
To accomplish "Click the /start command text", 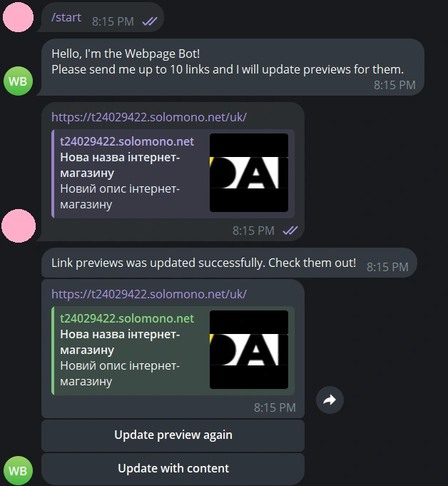I will coord(66,17).
